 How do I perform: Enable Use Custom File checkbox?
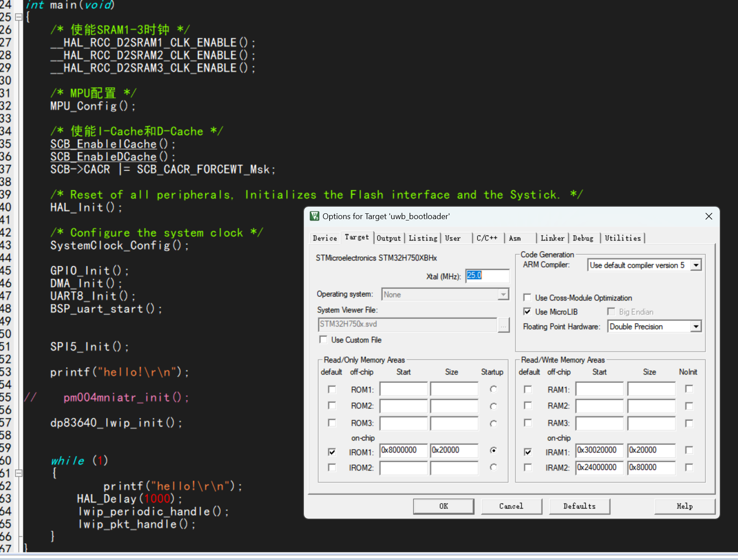tap(323, 340)
